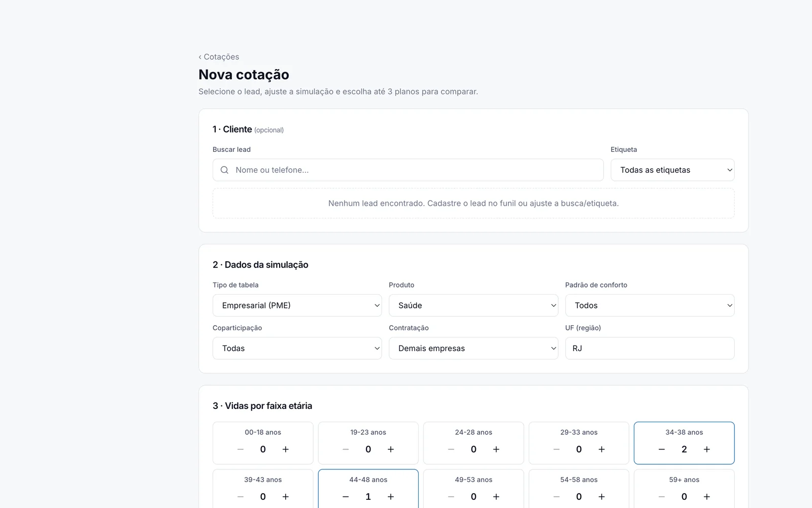
Task: Increase 29-33 anos count
Action: 601,449
